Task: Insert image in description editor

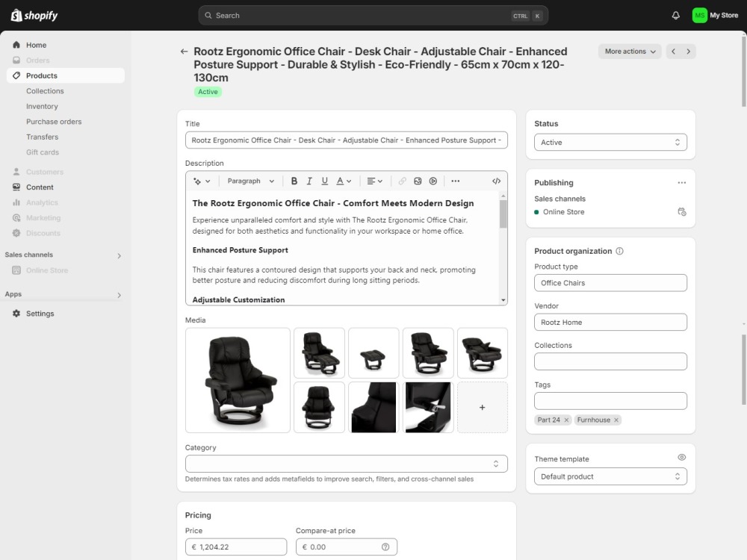Action: 418,181
